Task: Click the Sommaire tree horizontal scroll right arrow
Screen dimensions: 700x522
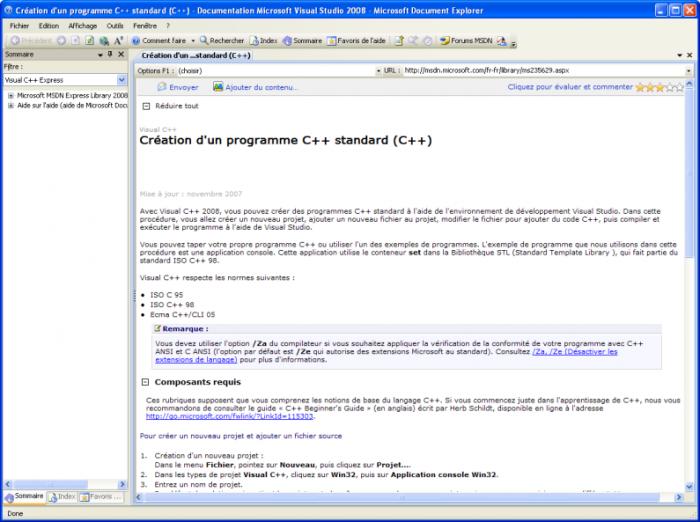Action: pos(122,484)
